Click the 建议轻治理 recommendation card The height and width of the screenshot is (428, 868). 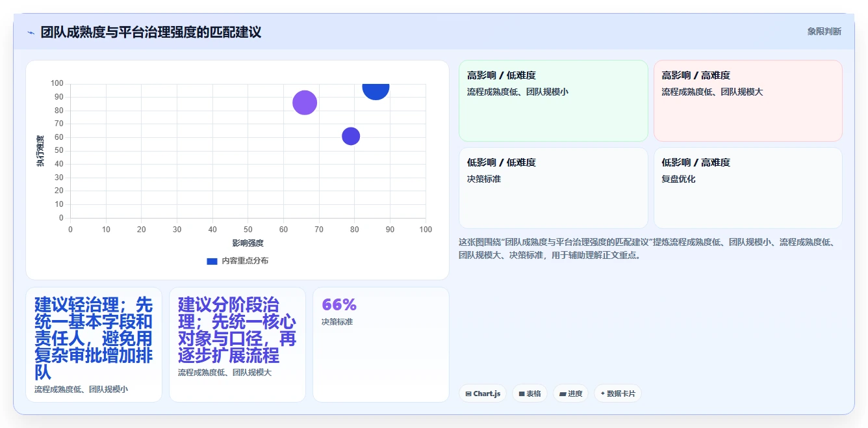94,345
